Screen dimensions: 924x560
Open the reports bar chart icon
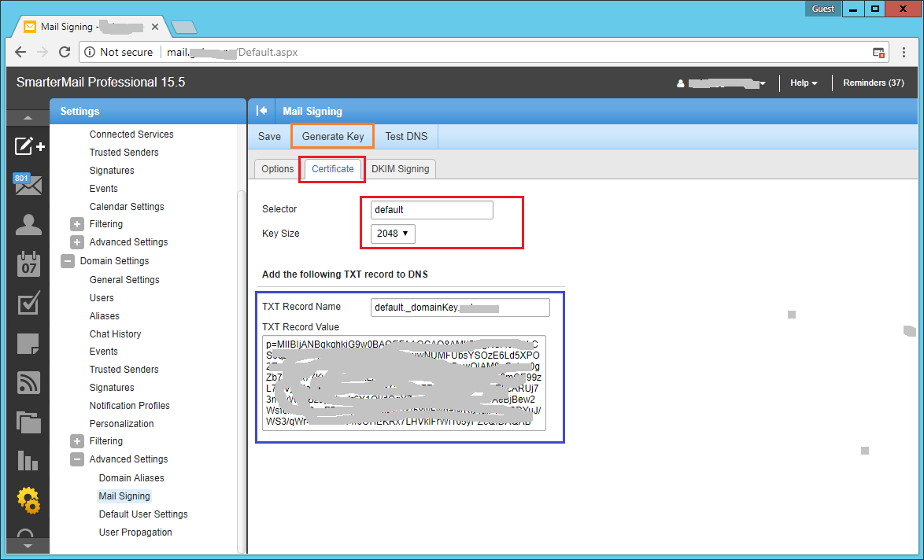28,460
